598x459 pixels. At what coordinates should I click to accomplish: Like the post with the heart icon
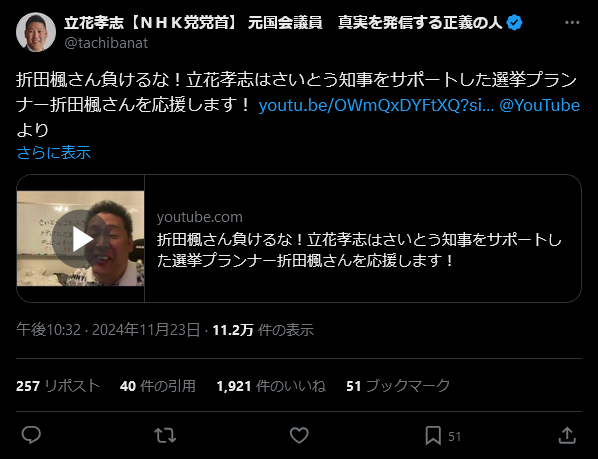click(x=299, y=435)
